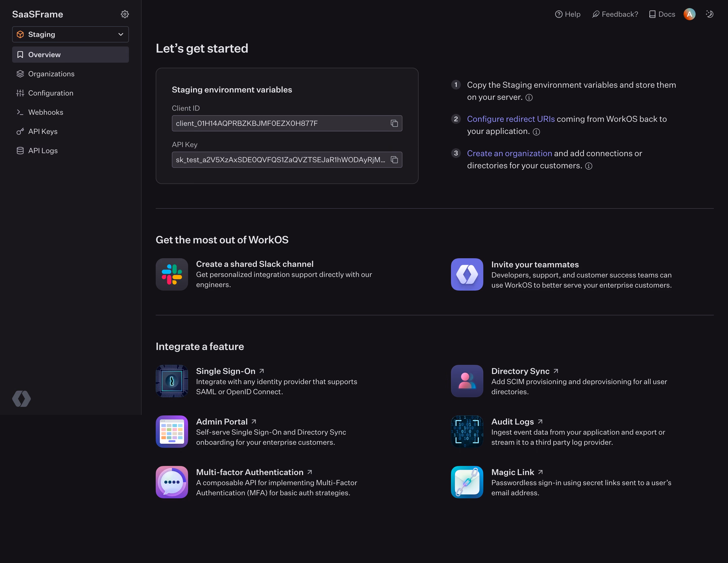Open Webhooks in the sidebar
Viewport: 728px width, 563px height.
point(70,112)
